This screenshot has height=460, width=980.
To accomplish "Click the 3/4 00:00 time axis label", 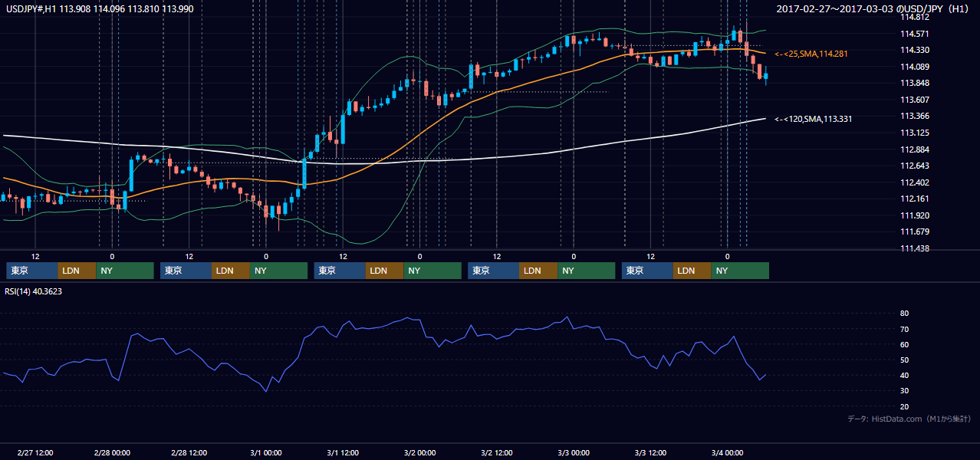I will 727,452.
